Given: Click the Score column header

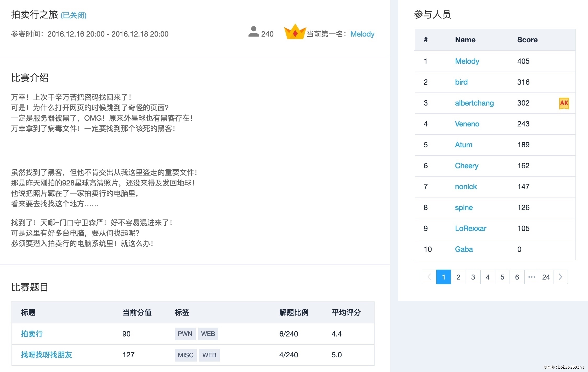Looking at the screenshot, I should (x=527, y=40).
